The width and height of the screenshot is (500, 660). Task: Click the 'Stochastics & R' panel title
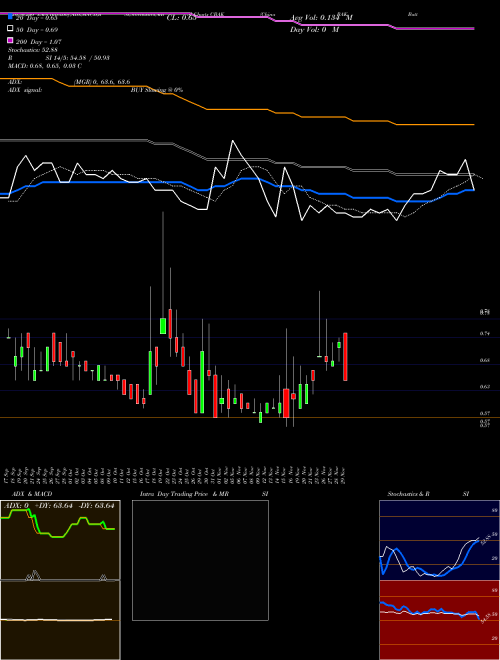tap(409, 494)
